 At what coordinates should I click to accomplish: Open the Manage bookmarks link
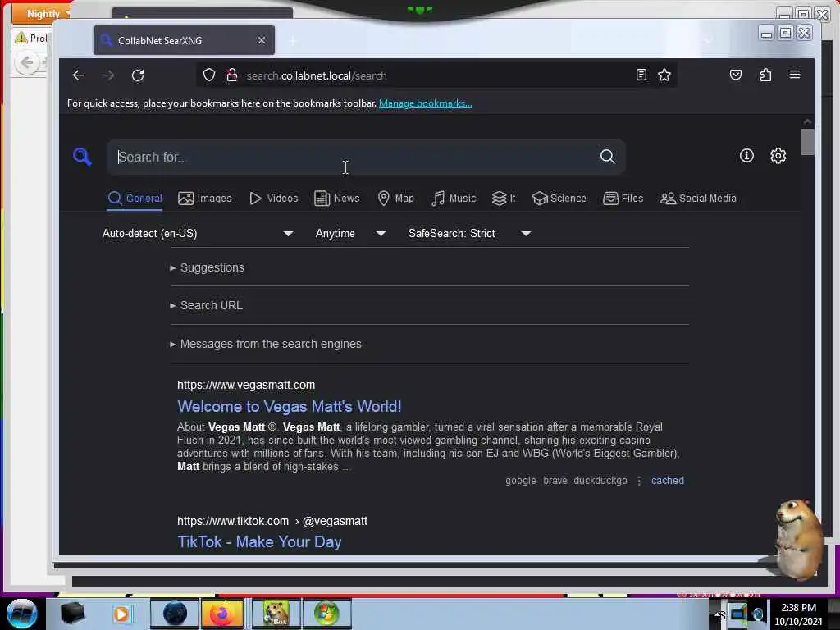426,103
